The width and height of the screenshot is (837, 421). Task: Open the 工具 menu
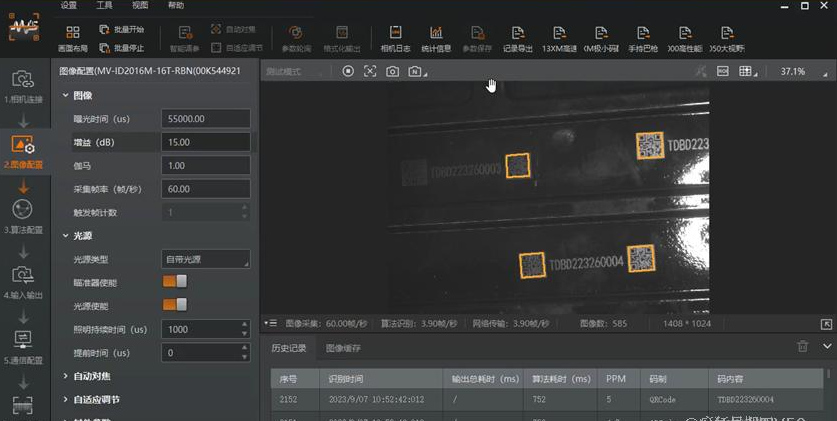click(104, 5)
